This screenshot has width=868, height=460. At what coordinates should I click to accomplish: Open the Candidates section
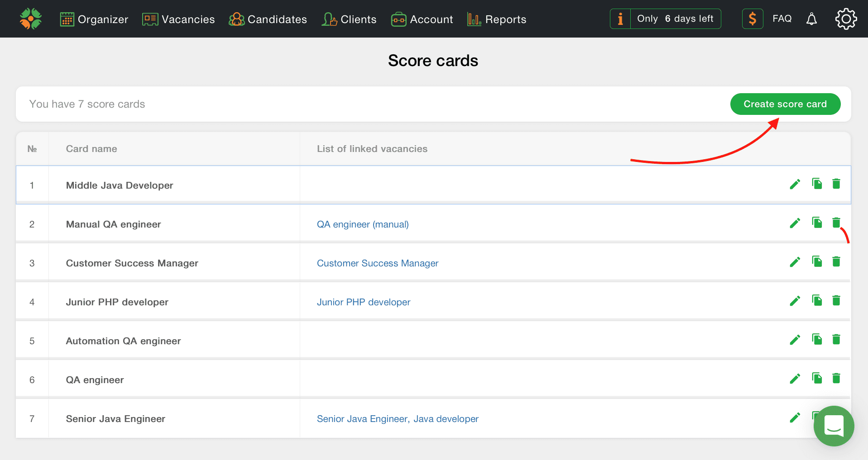tap(268, 19)
